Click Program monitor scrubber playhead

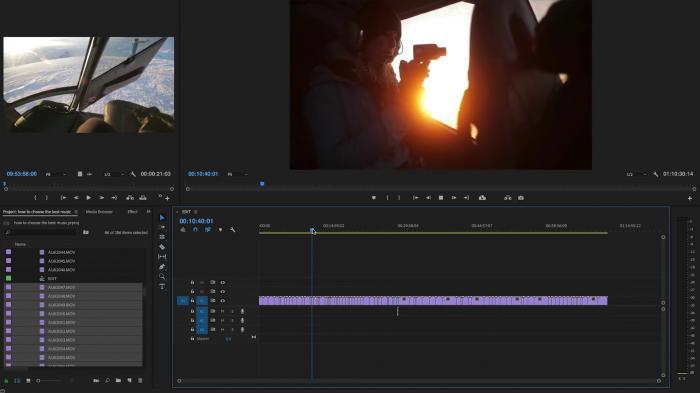click(262, 184)
